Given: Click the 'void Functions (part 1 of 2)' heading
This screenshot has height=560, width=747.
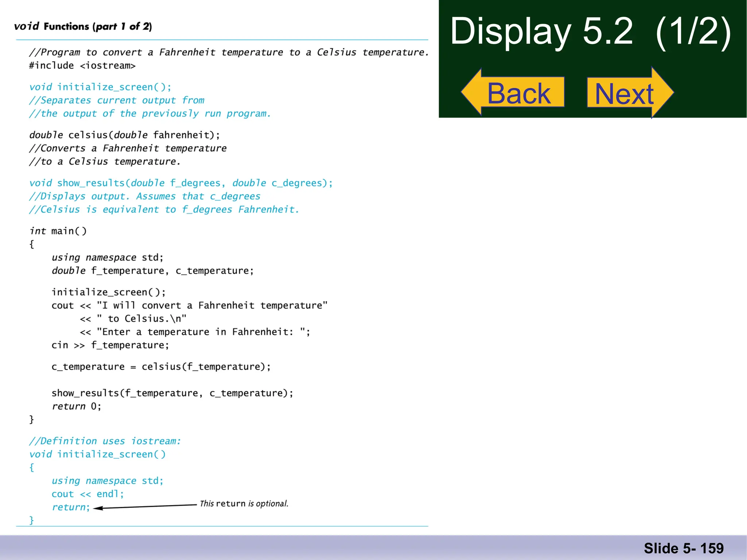Looking at the screenshot, I should click(83, 26).
